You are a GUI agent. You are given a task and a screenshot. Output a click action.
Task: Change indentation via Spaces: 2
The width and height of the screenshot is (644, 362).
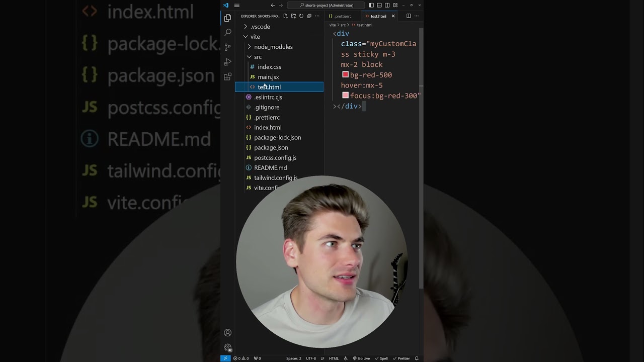(x=294, y=358)
